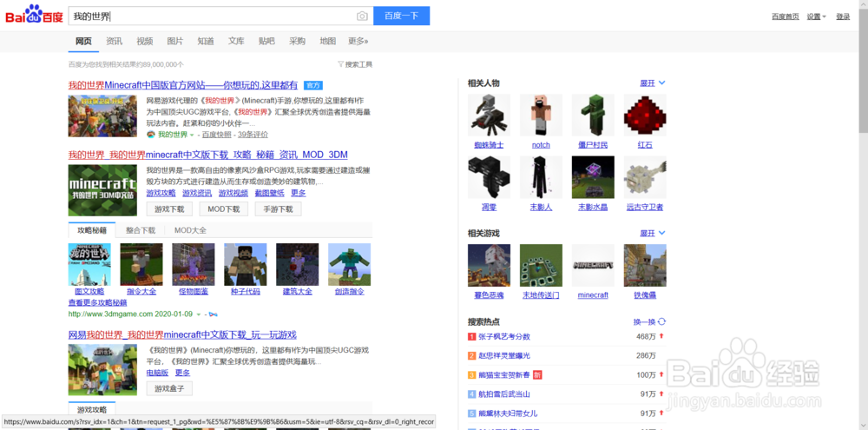The height and width of the screenshot is (430, 868).
Task: Select the MOD大全 sub-tab
Action: point(190,230)
